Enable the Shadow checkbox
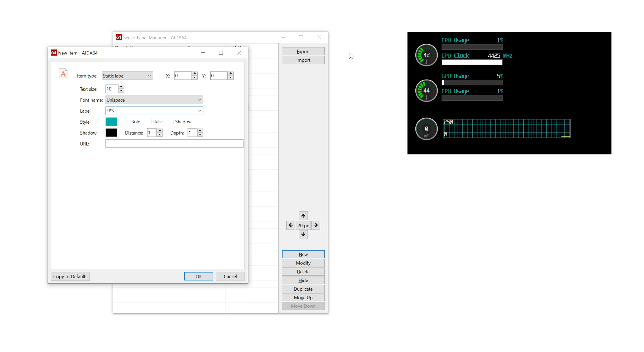644x352 pixels. tap(171, 122)
